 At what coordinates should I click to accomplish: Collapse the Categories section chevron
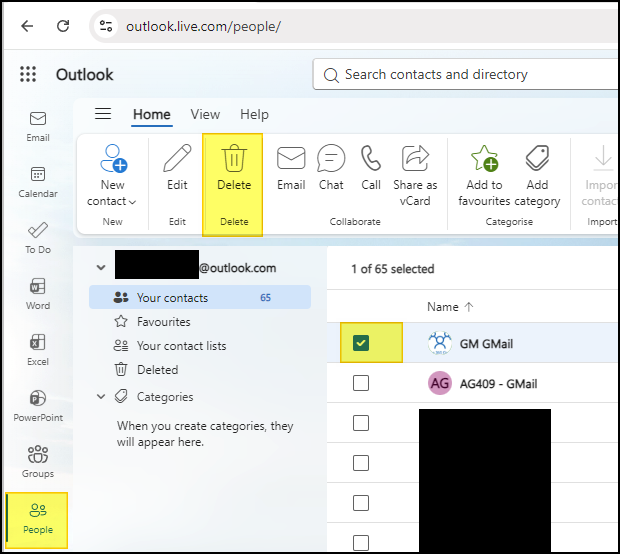pos(101,396)
